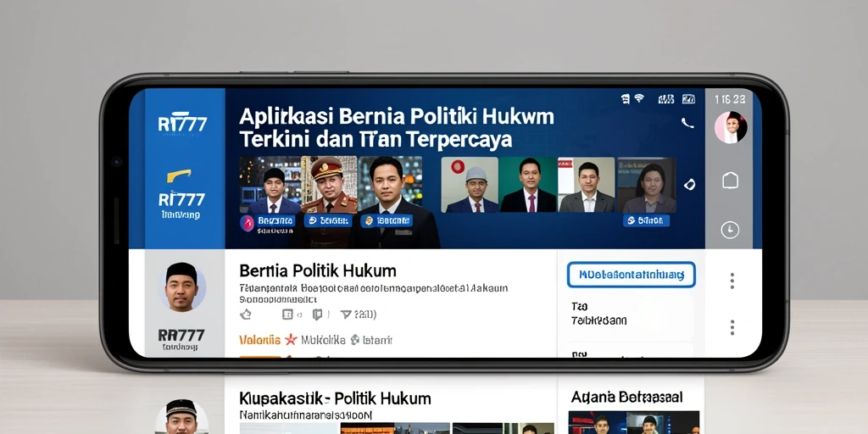Tap the Adania Betsasaal heading below the phone

(626, 397)
